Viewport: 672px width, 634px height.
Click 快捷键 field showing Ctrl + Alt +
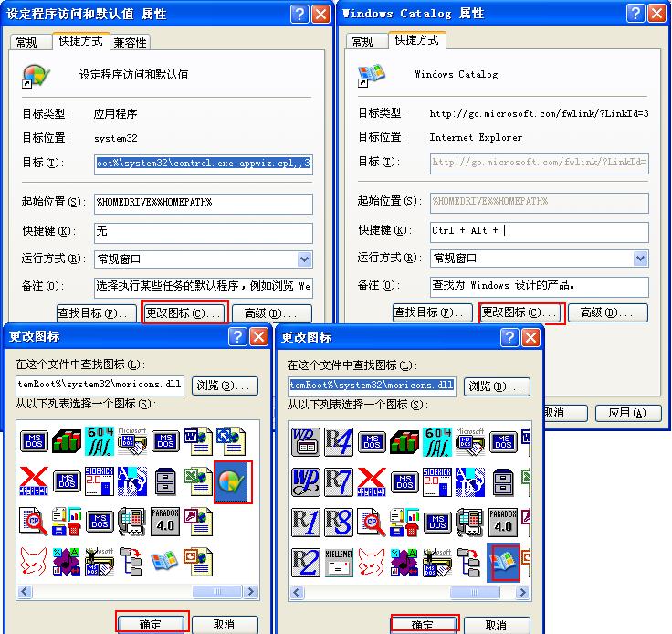coord(540,232)
